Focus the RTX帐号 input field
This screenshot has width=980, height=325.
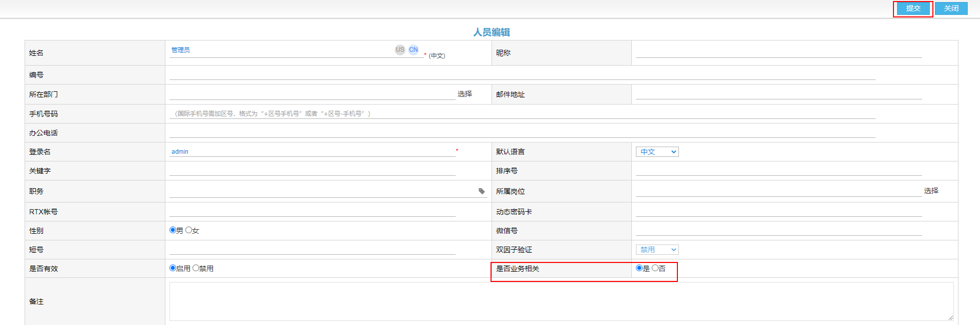(312, 211)
